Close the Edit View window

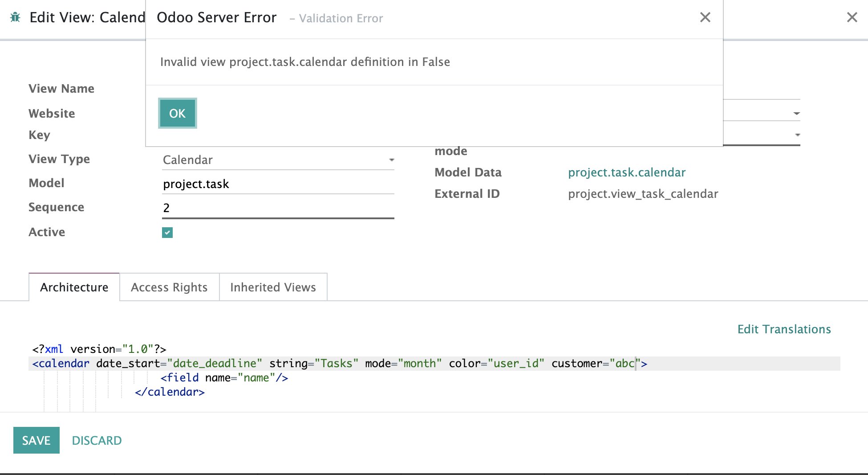coord(852,17)
